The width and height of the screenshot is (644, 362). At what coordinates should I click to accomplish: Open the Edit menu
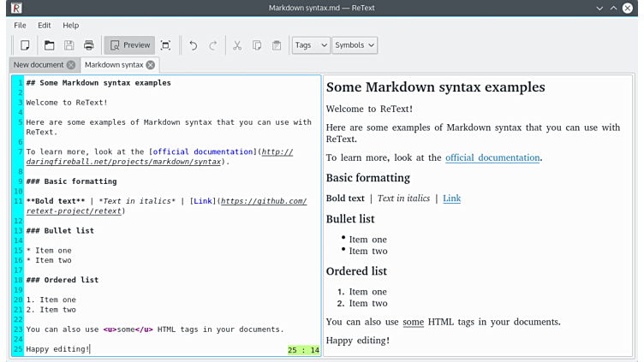tap(45, 26)
